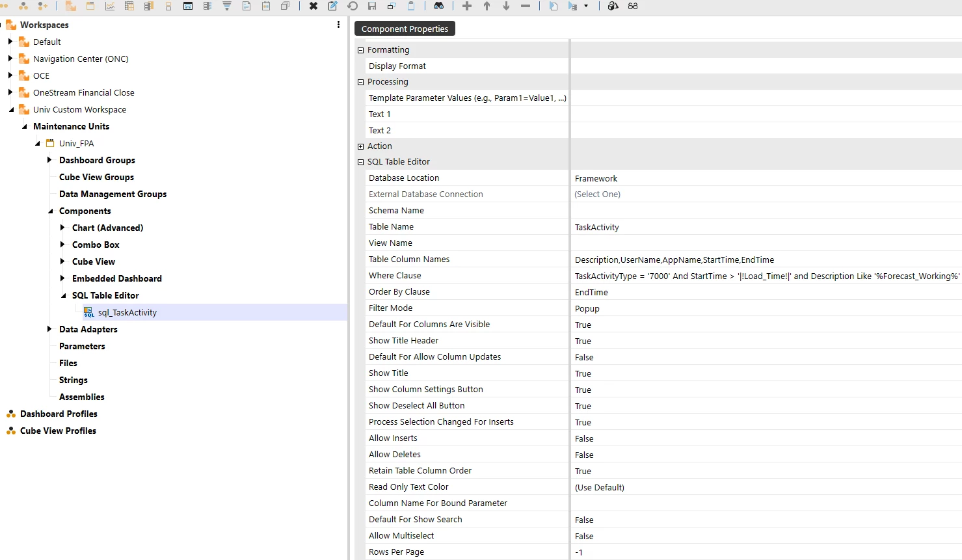Click Database Location value Framework
The image size is (962, 560).
click(596, 178)
